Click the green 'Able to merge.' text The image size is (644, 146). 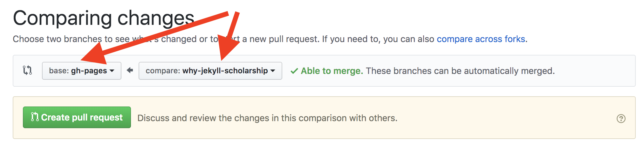tap(332, 71)
